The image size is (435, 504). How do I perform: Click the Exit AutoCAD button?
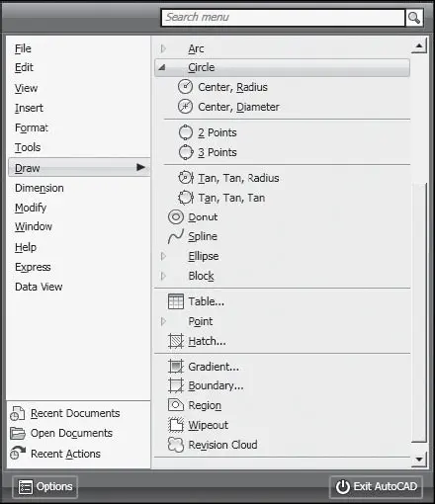coord(376,486)
